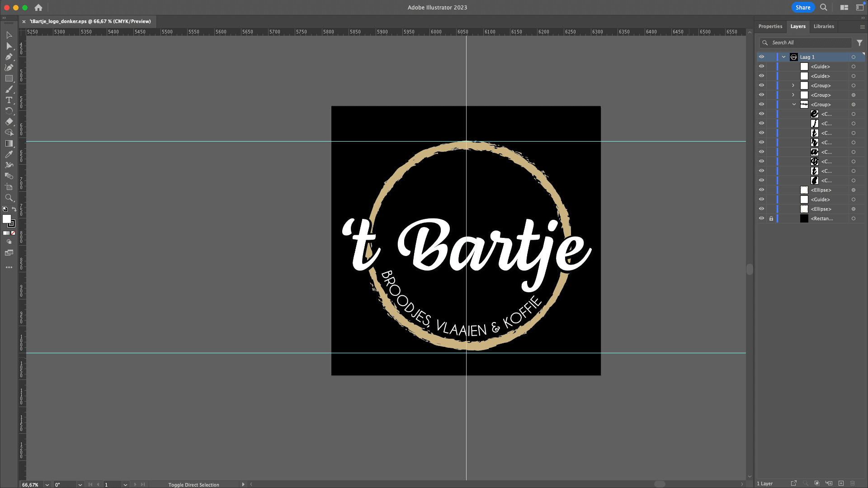Expand the second Group sublayer

pyautogui.click(x=793, y=95)
